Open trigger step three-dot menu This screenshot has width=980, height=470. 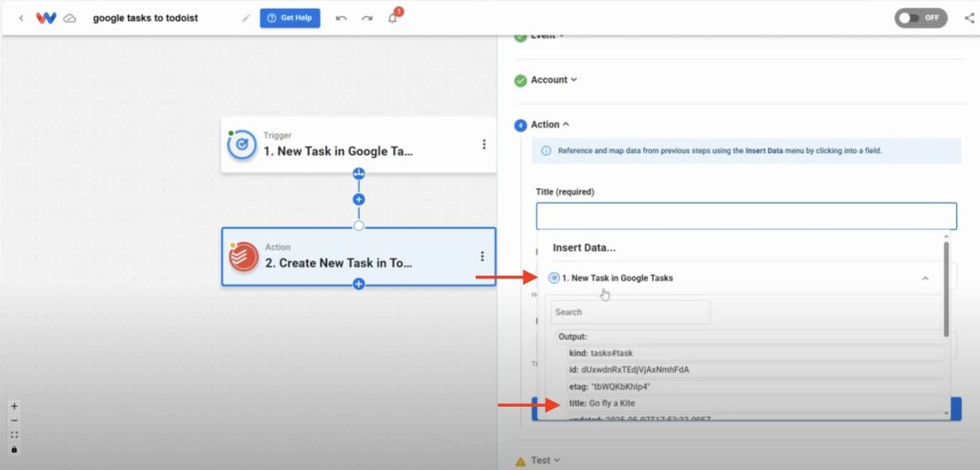(x=483, y=145)
